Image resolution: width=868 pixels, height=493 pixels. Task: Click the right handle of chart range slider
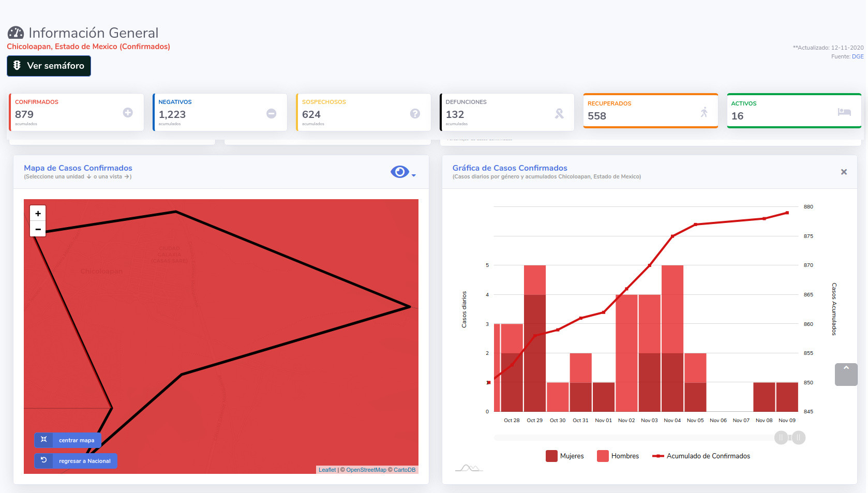(x=799, y=438)
